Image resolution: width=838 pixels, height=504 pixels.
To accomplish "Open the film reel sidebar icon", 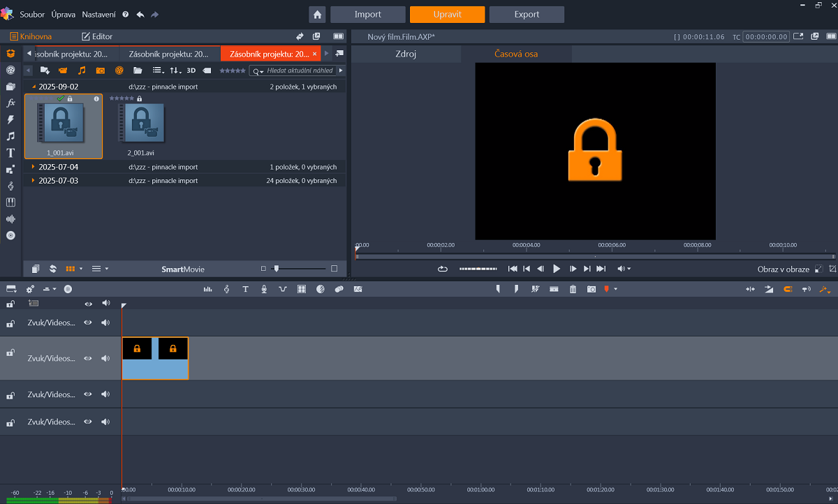I will pos(10,70).
